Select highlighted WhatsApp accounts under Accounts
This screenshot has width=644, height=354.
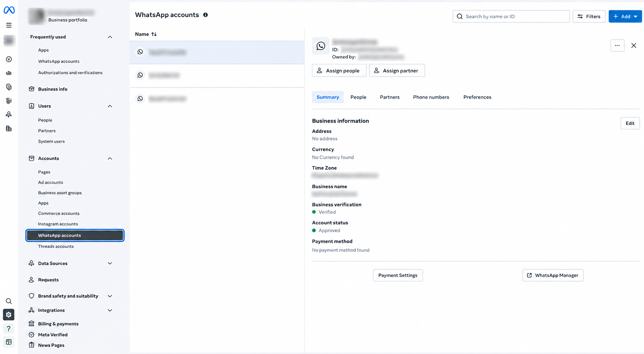pyautogui.click(x=75, y=236)
